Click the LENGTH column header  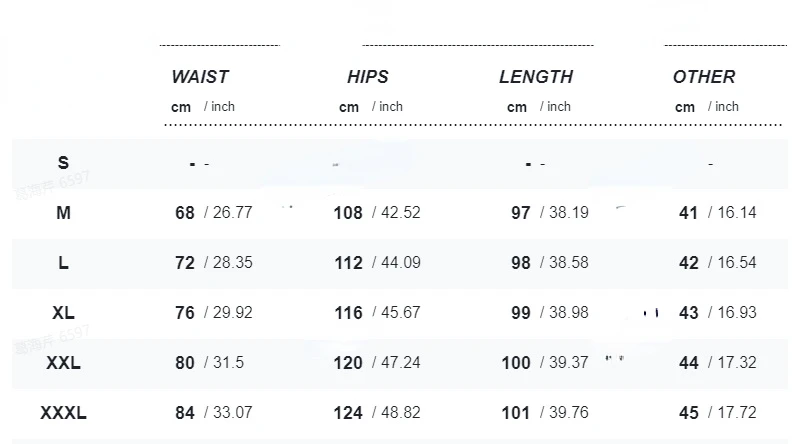(536, 77)
